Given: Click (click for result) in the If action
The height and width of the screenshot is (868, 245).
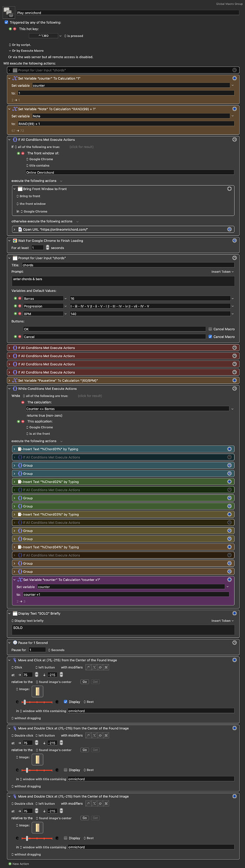Looking at the screenshot, I should [x=82, y=147].
